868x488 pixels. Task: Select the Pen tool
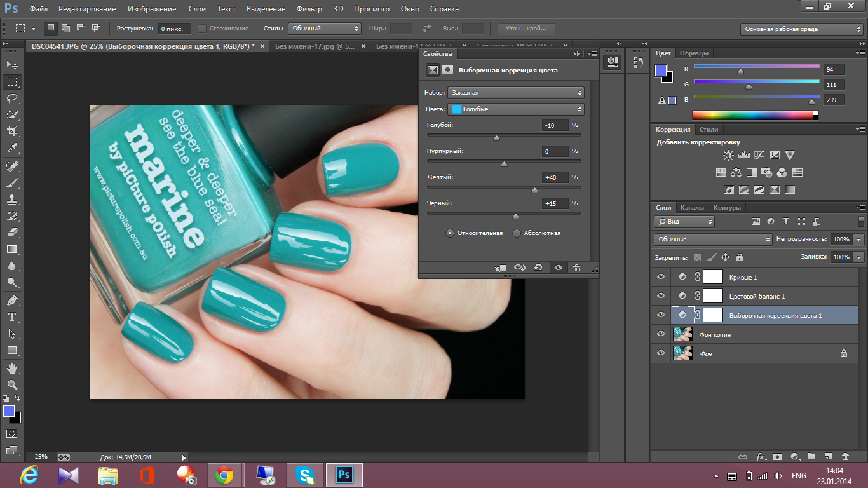pos(12,300)
